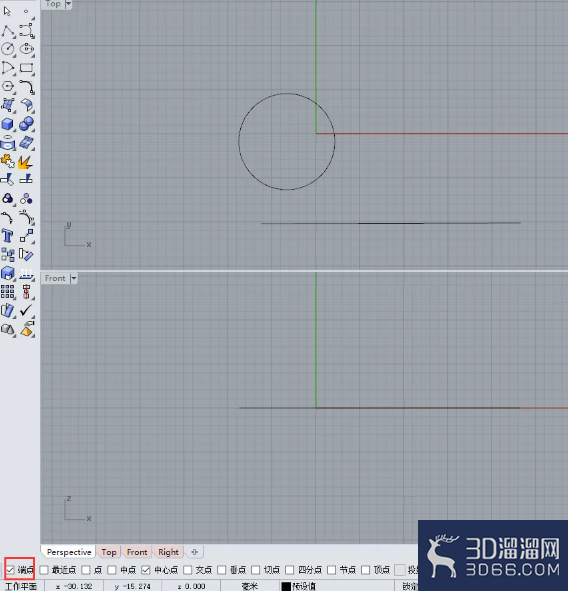568x591 pixels.
Task: Click the y -15.274 coordinate readout
Action: pyautogui.click(x=132, y=586)
